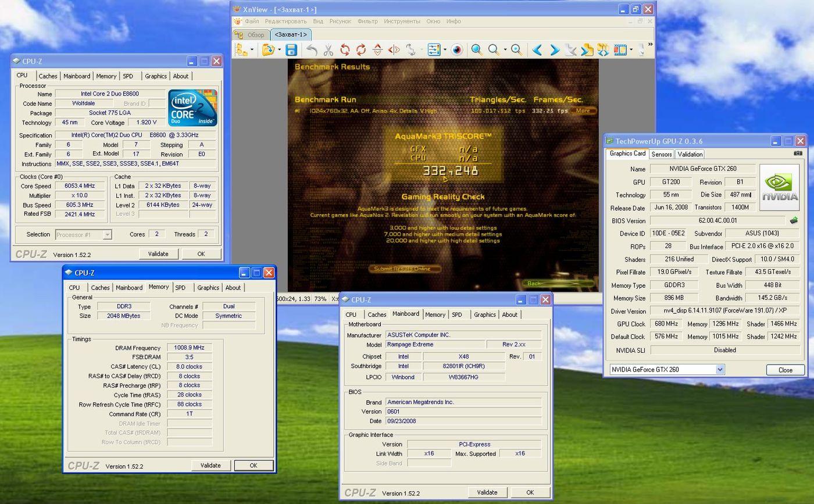Viewport: 814px width, 504px height.
Task: Open the Редактировать menu in XnView
Action: pos(285,22)
